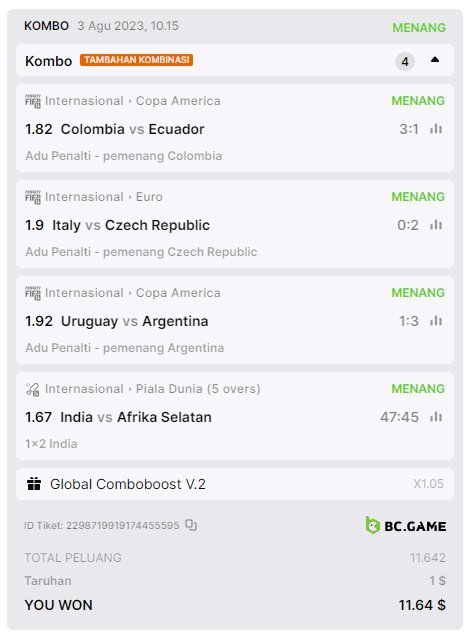Screen dimensions: 466x635
Task: Click the Global Comboboost V.2 row
Action: (234, 484)
